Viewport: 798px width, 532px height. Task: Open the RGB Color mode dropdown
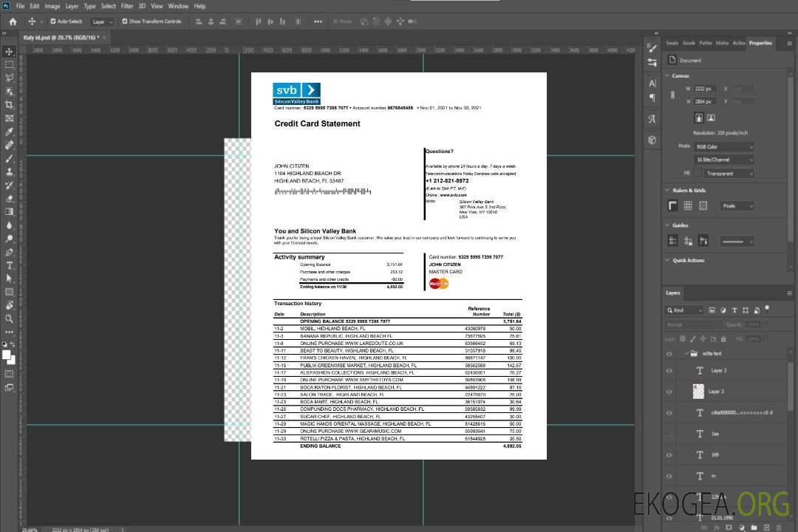tap(724, 146)
